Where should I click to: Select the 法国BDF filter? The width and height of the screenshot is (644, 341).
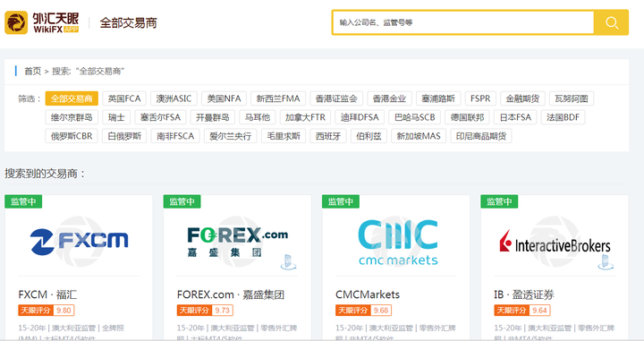563,117
